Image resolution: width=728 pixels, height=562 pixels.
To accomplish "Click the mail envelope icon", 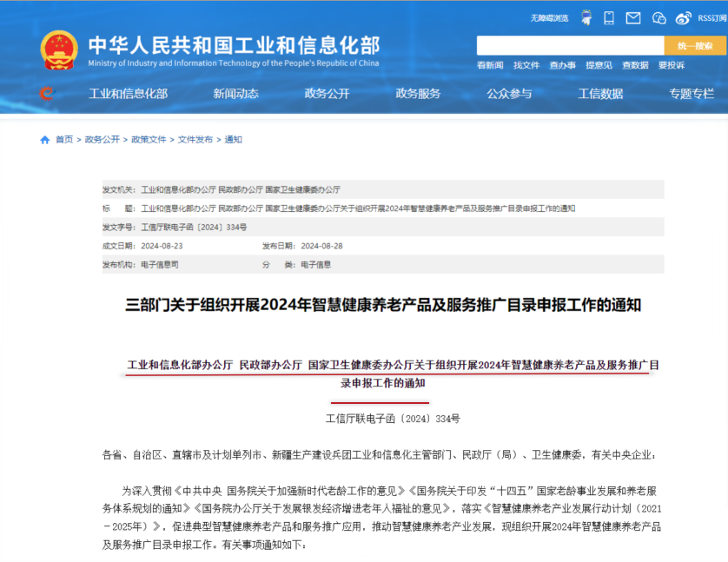I will (x=633, y=18).
